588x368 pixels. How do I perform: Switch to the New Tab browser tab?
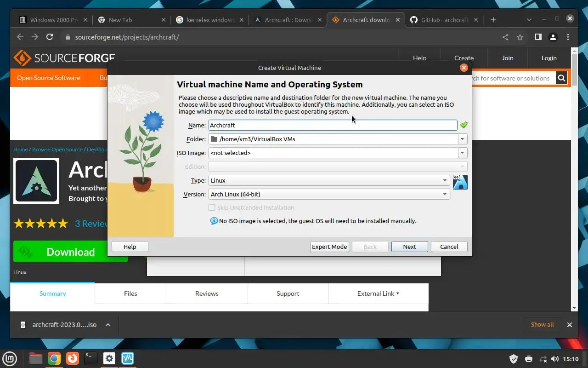point(131,20)
